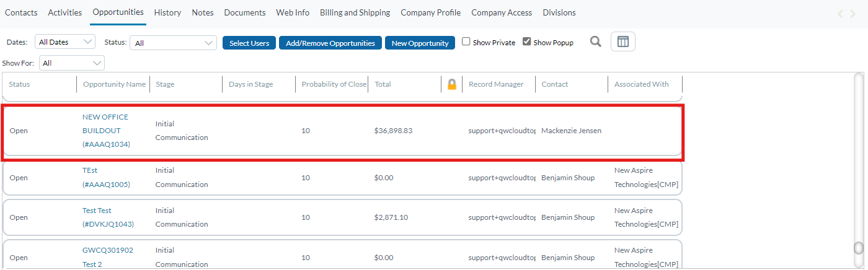Click the New Opportunity button

420,43
